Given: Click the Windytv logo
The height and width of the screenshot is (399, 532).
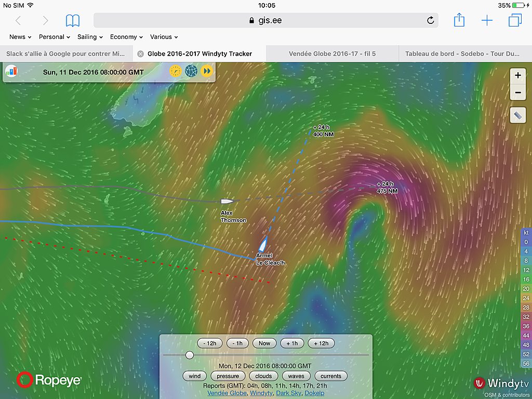Looking at the screenshot, I should pos(501,383).
